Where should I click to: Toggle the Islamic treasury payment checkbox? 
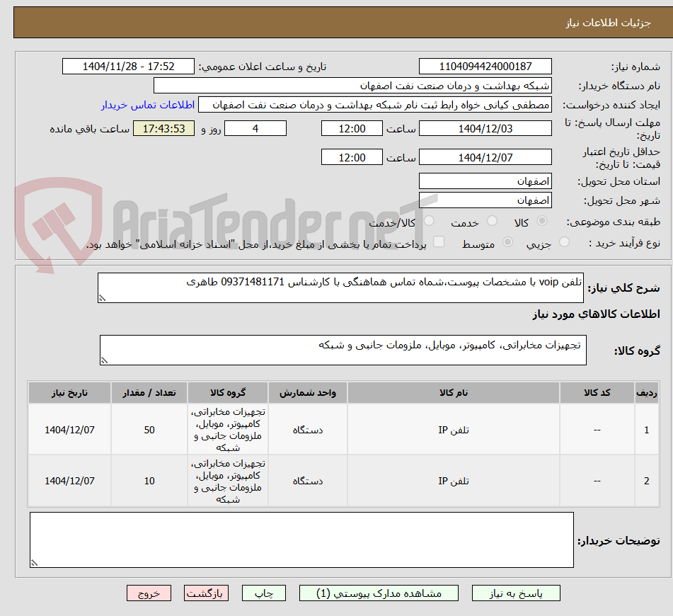(x=439, y=242)
